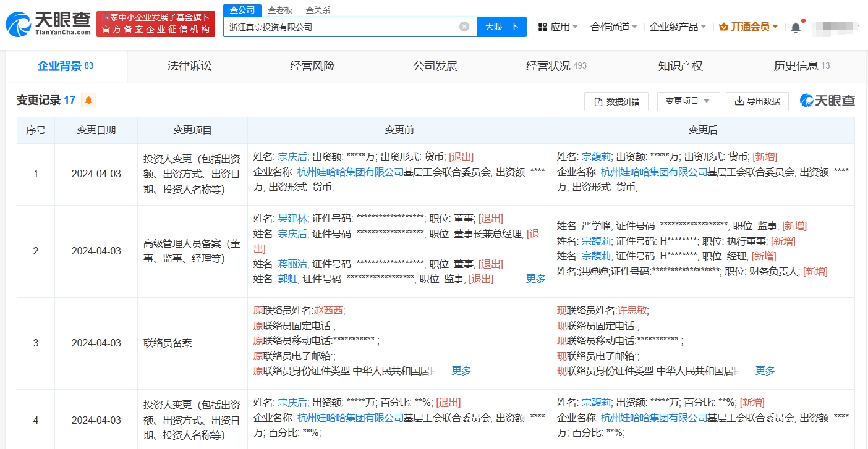Open 宗馥莉 link in row 1 变更后
Screen dimensions: 868x449
click(596, 157)
